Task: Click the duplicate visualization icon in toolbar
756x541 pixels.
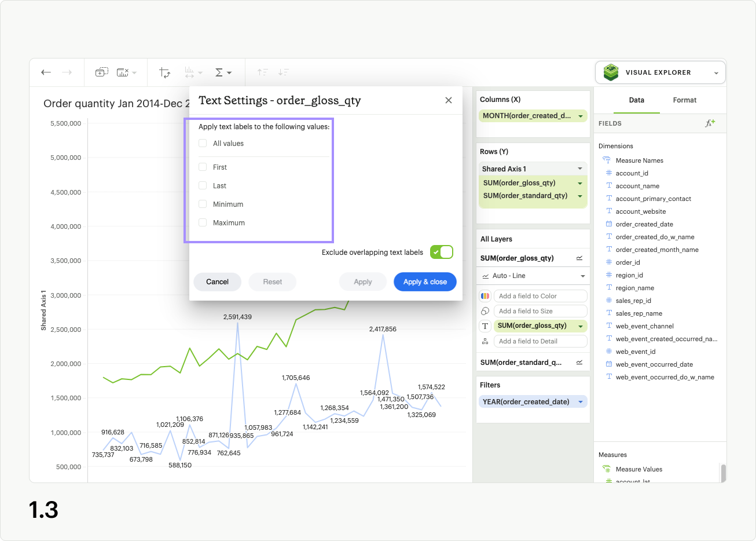Action: tap(101, 72)
